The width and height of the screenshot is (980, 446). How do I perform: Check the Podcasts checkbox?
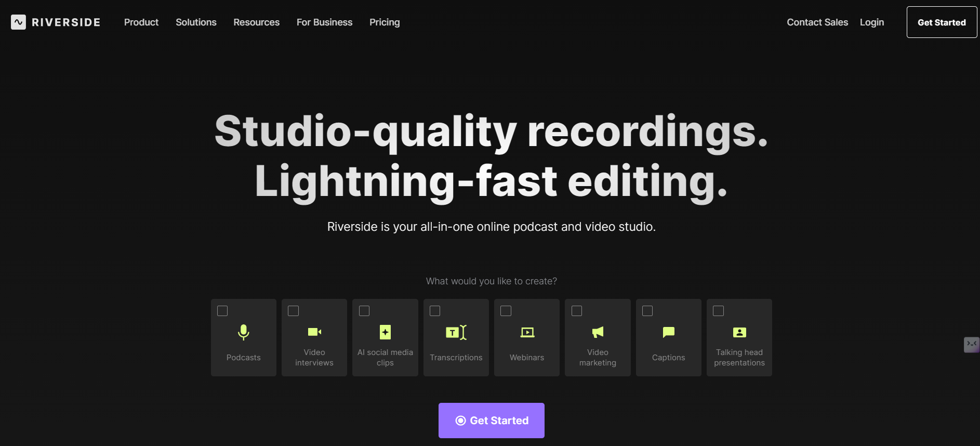coord(222,311)
